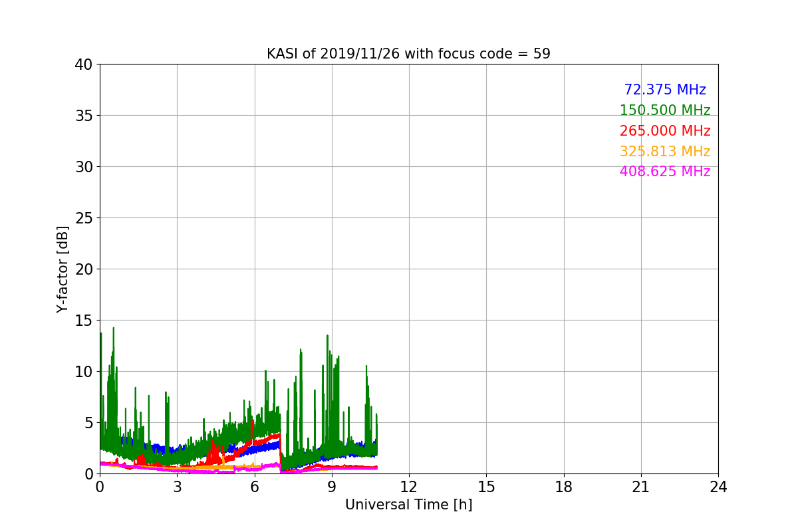Click the y-axis tick label 25

coord(84,218)
